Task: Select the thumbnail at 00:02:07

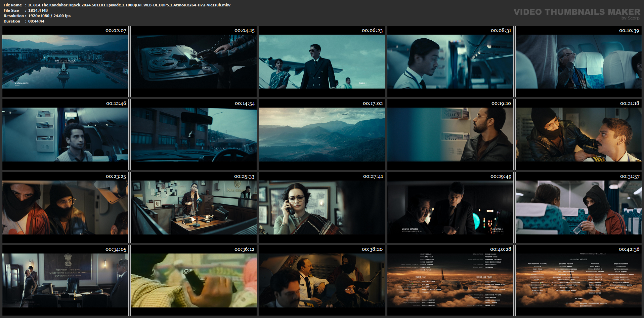Action: tap(65, 62)
